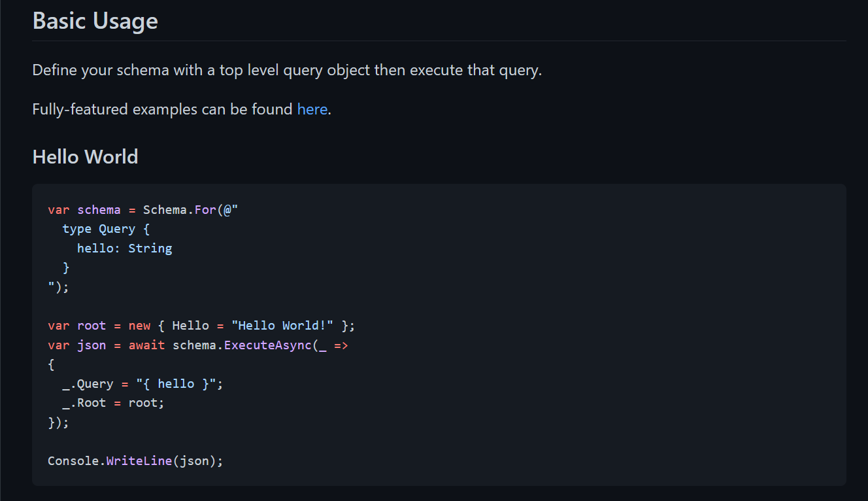The image size is (868, 501).
Task: Click the "hello: String" field declaration
Action: tap(124, 248)
